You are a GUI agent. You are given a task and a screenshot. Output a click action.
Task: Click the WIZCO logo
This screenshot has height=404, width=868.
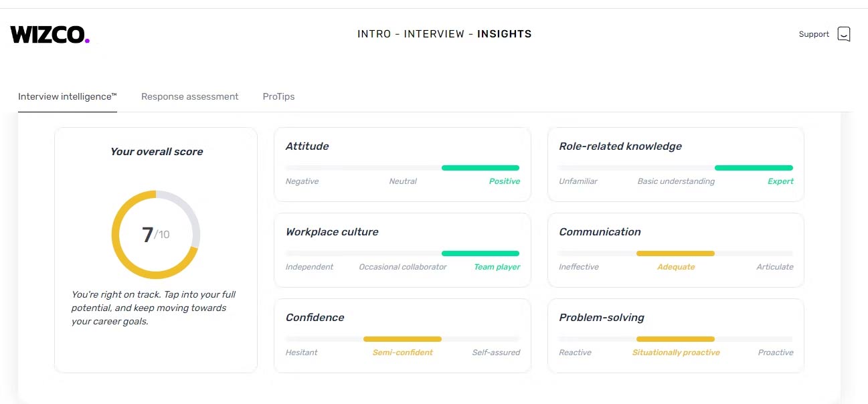(x=50, y=35)
